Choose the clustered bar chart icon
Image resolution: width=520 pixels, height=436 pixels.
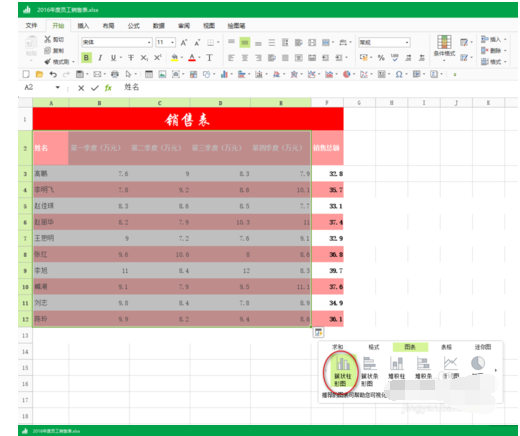pyautogui.click(x=370, y=371)
